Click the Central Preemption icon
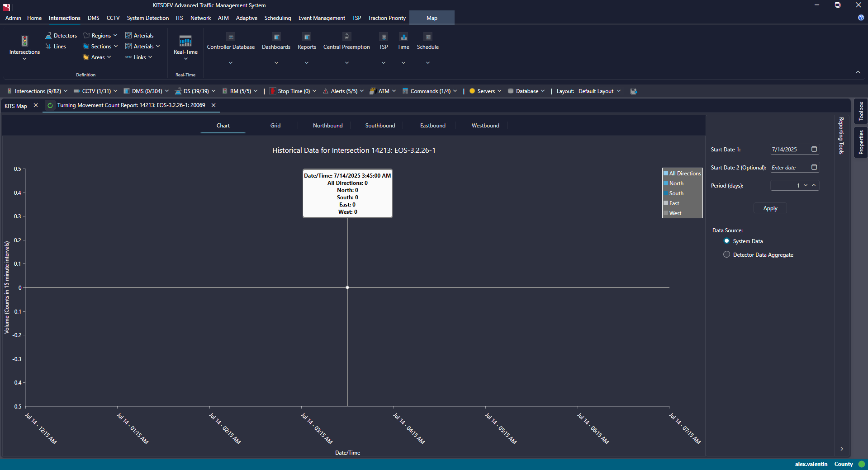The height and width of the screenshot is (470, 868). [346, 37]
